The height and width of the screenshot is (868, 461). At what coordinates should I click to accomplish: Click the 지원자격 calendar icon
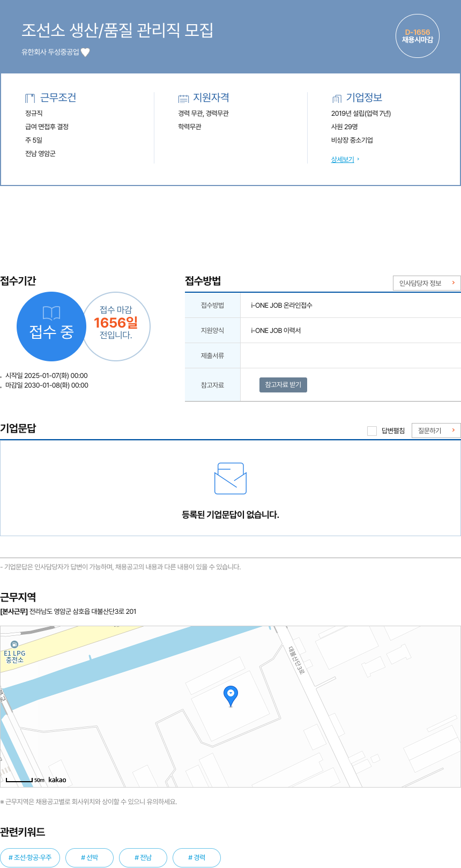[x=183, y=98]
